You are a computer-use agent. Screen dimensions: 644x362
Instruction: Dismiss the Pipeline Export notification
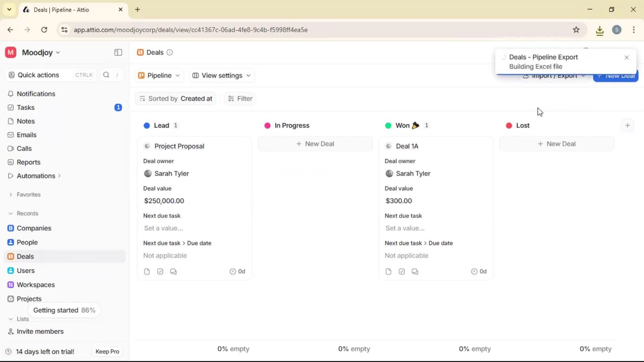[x=626, y=57]
